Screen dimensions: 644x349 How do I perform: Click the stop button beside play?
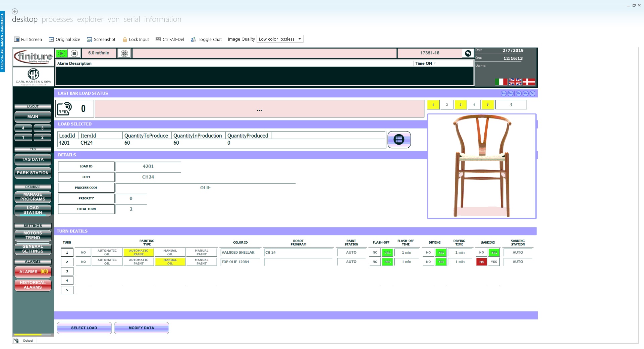coord(74,53)
